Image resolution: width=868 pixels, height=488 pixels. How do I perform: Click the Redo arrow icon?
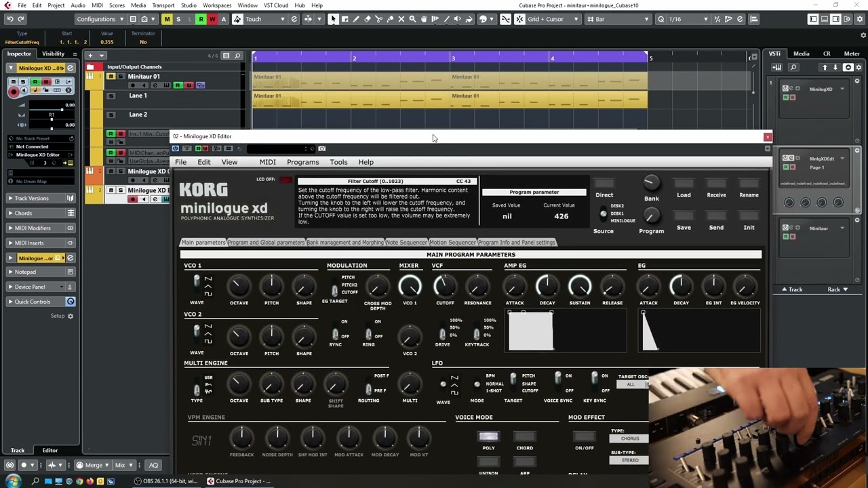pyautogui.click(x=22, y=19)
